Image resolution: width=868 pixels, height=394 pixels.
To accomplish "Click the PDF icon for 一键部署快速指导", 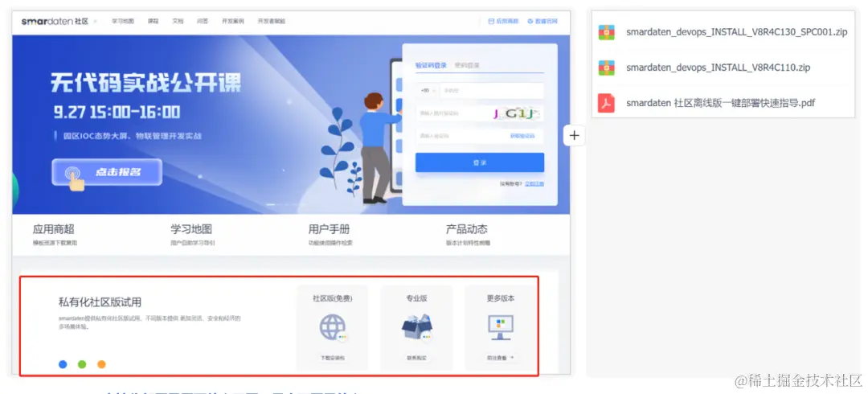I will (x=606, y=103).
